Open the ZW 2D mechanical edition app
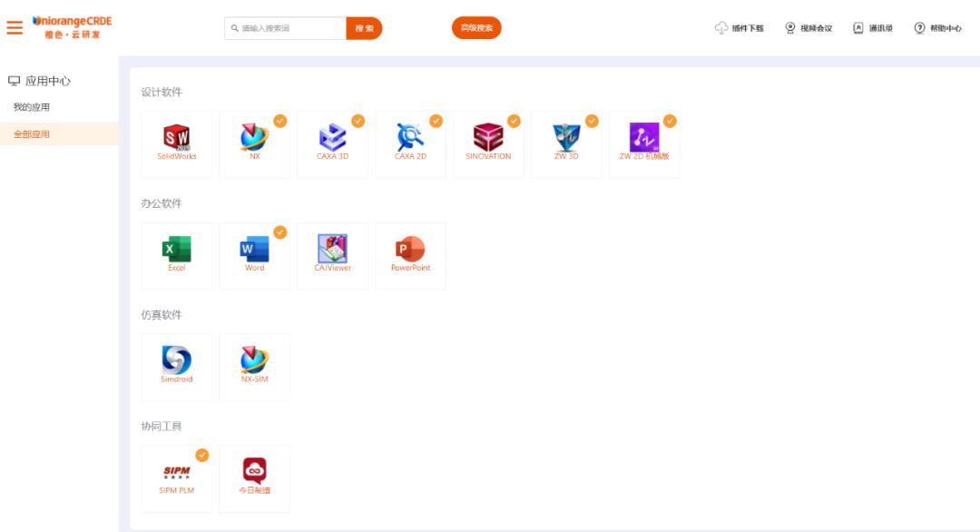980x532 pixels. tap(644, 144)
